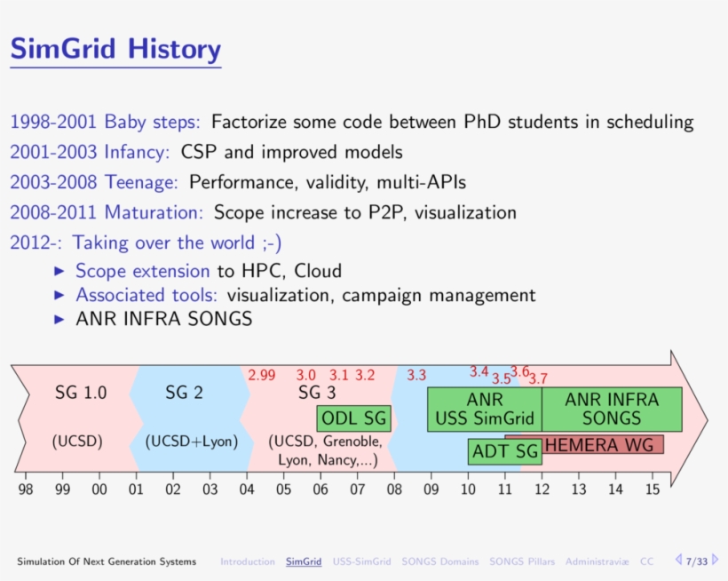This screenshot has height=581, width=728.
Task: Select the Administraviæ footer link
Action: pyautogui.click(x=597, y=561)
